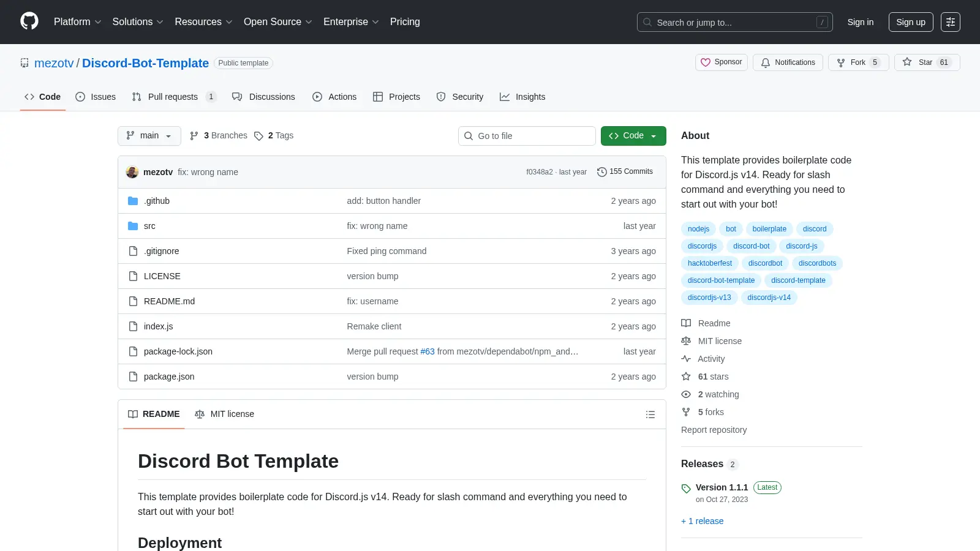The width and height of the screenshot is (980, 551).
Task: Click mezotv's avatar in commit row
Action: [132, 172]
